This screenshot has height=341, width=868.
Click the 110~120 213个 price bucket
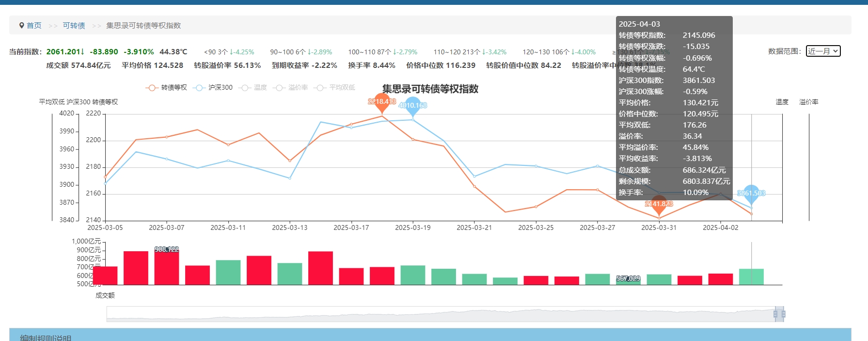tap(470, 52)
